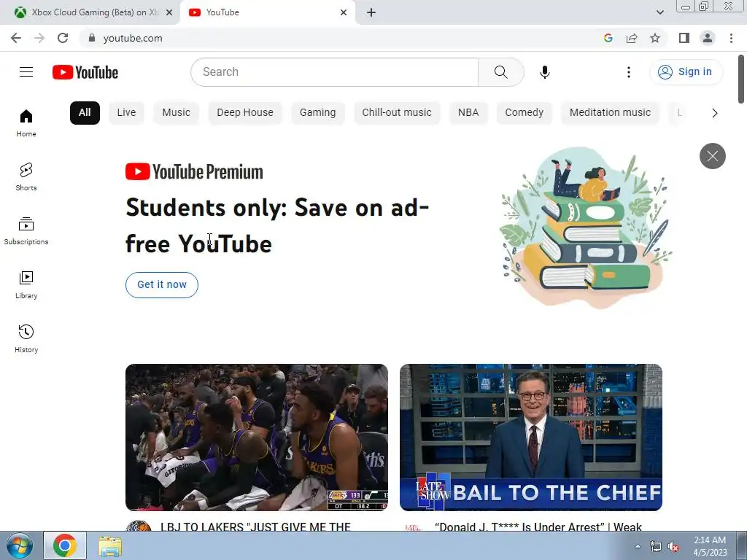The width and height of the screenshot is (747, 560).
Task: Open a new browser tab
Action: pyautogui.click(x=371, y=12)
